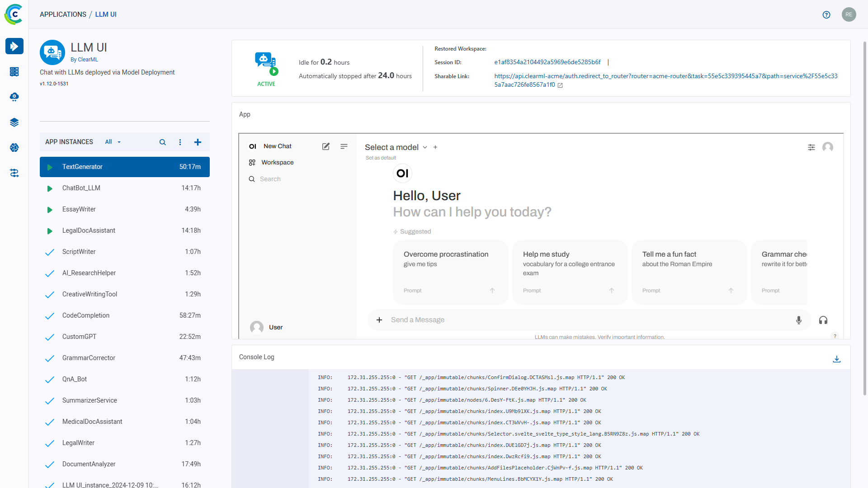868x488 pixels.
Task: Open the Datasets section in the sidebar
Action: [x=14, y=122]
